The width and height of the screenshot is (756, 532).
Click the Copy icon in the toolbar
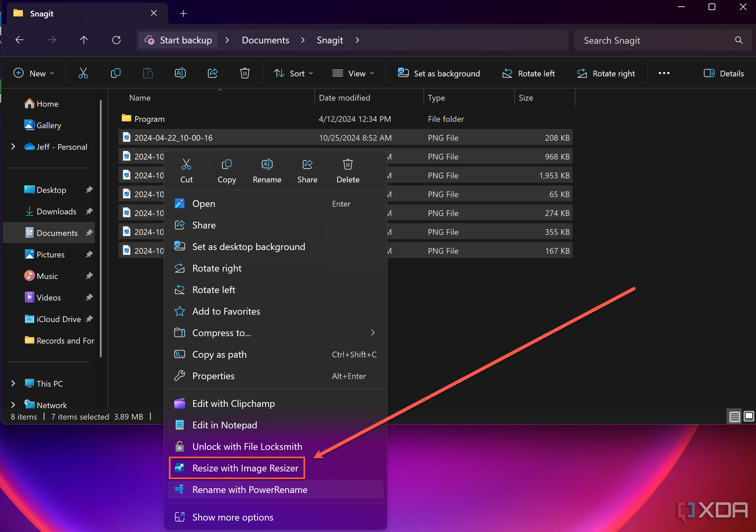(x=115, y=73)
